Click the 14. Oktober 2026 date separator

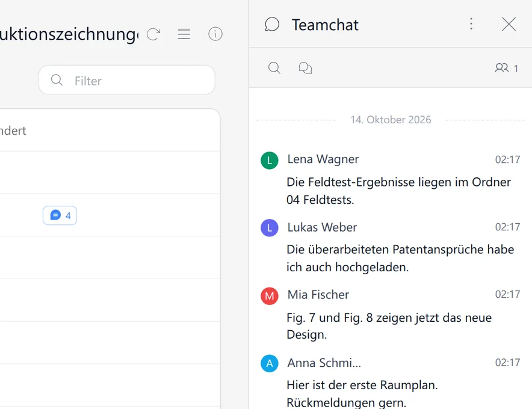tap(391, 120)
